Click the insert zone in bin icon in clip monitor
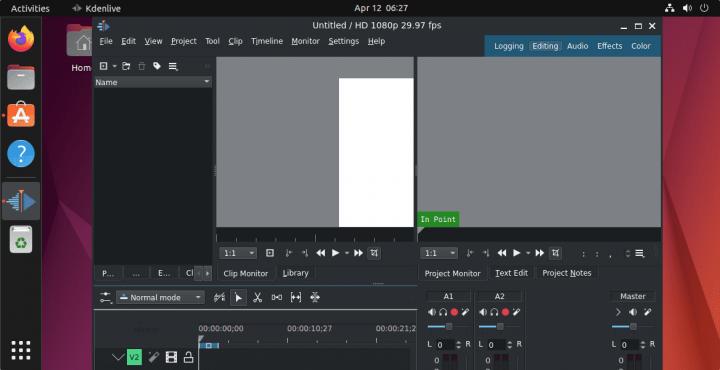Screen dimensions: 720x370 tap(270, 253)
